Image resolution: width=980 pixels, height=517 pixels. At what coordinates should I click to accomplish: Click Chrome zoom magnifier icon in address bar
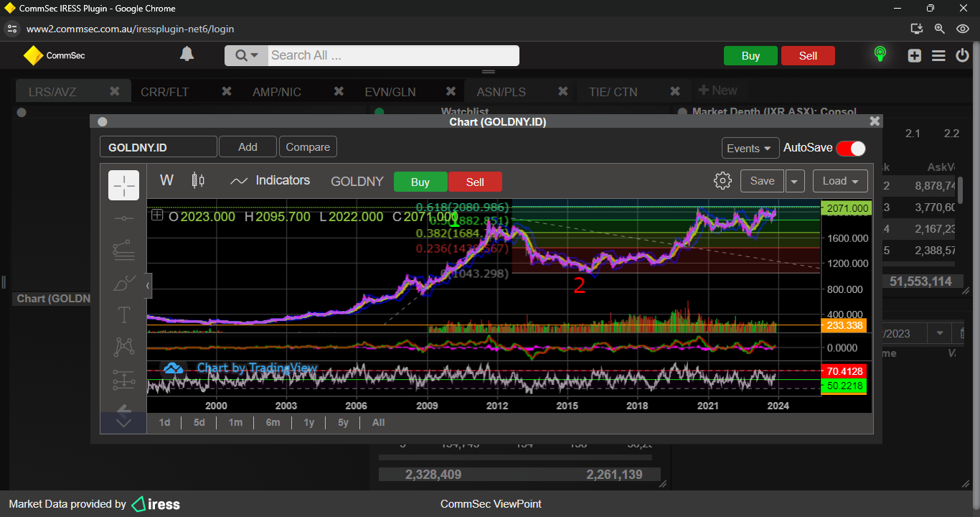(x=940, y=29)
